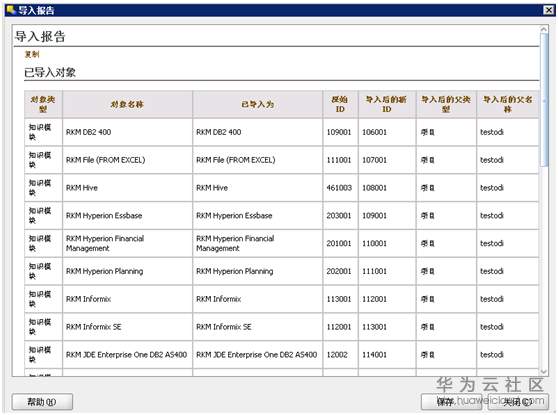Click original ID 12002

(x=337, y=354)
